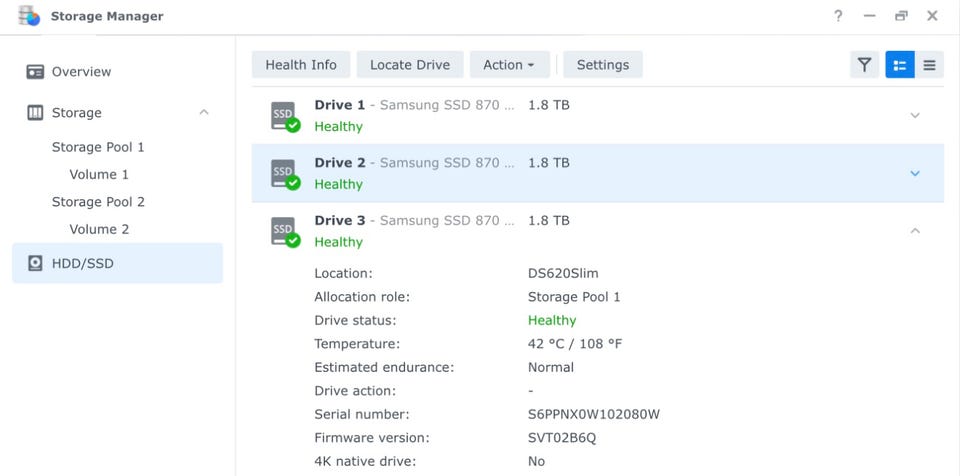
Task: Click the Drive 3 SSD icon
Action: pyautogui.click(x=285, y=231)
